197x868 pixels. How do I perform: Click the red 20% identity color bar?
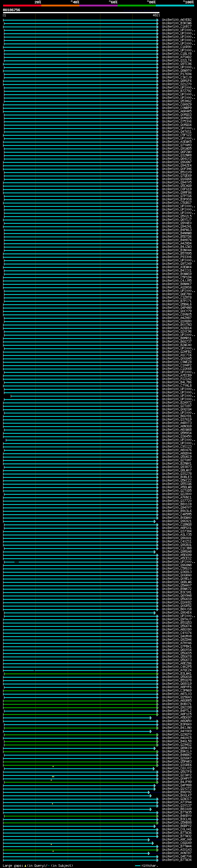tap(22, 6)
